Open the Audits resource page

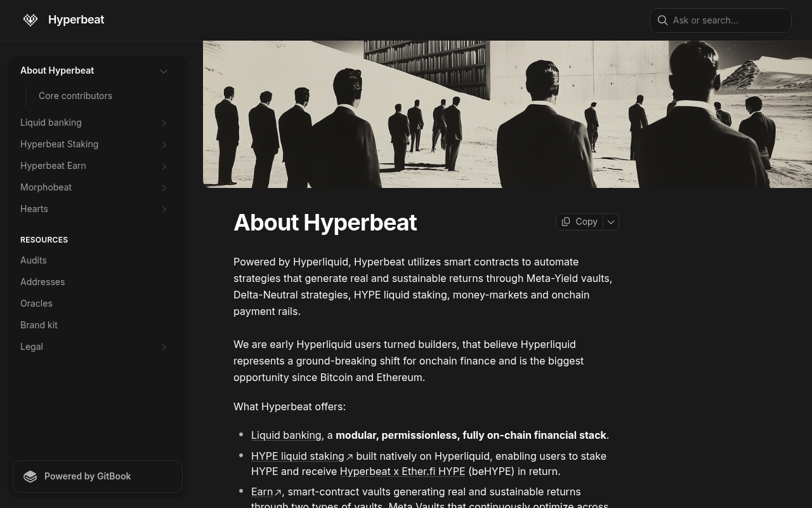(x=33, y=260)
